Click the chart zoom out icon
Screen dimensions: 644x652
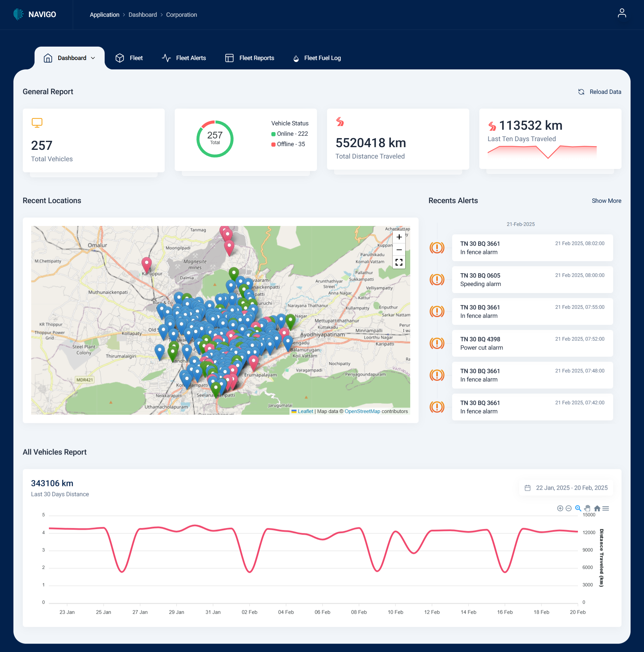(568, 508)
